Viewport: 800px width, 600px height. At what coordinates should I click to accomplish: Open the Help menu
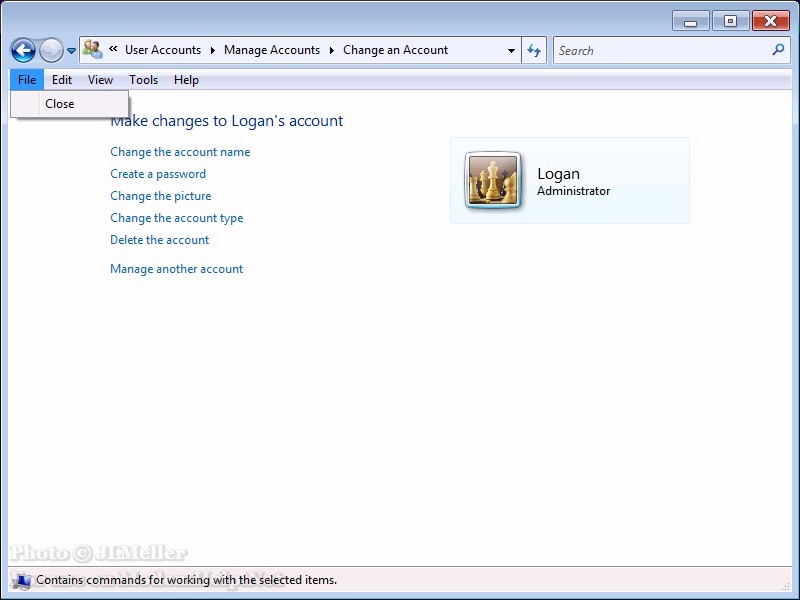click(186, 80)
